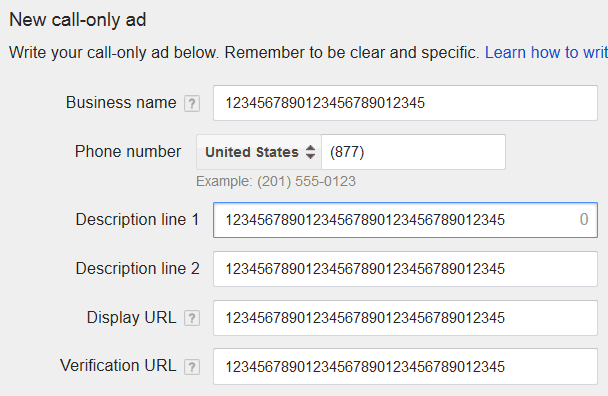
Task: Click the Business name label
Action: tap(121, 103)
